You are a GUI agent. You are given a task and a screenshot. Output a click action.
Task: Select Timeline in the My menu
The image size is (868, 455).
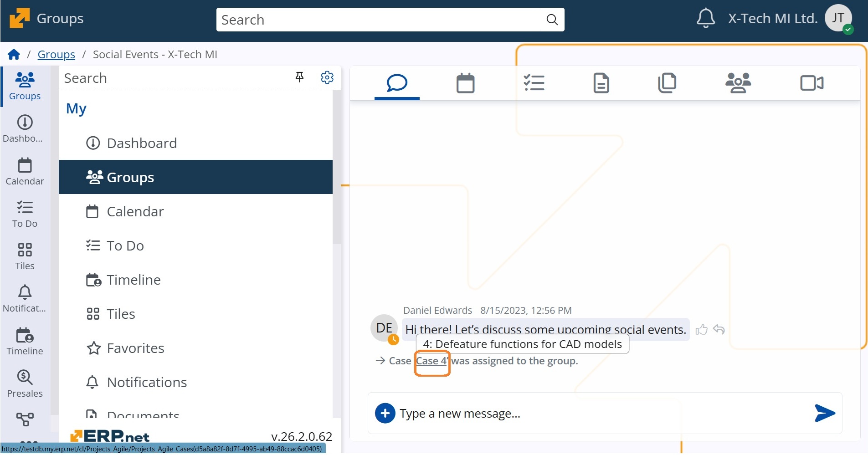click(x=134, y=280)
